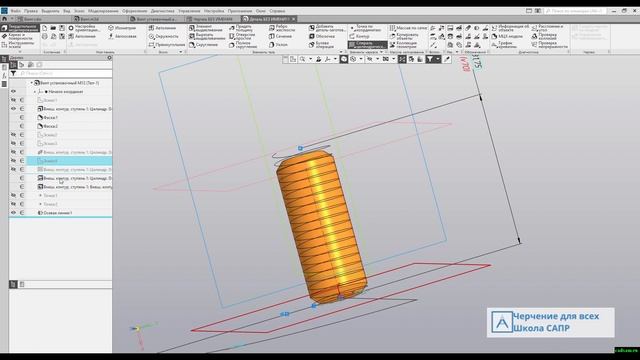
Task: Switch to the Чертеж БЕЗ ИМЕНИ document tab
Action: (x=212, y=19)
